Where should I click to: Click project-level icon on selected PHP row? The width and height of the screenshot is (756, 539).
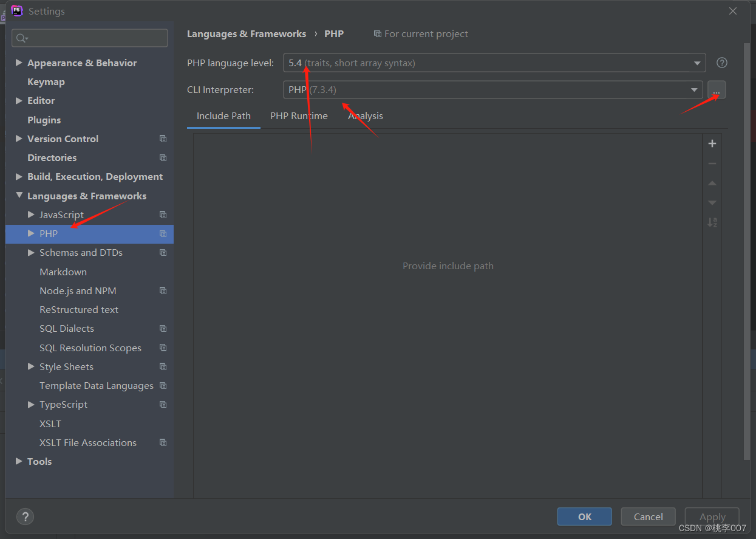pyautogui.click(x=163, y=233)
